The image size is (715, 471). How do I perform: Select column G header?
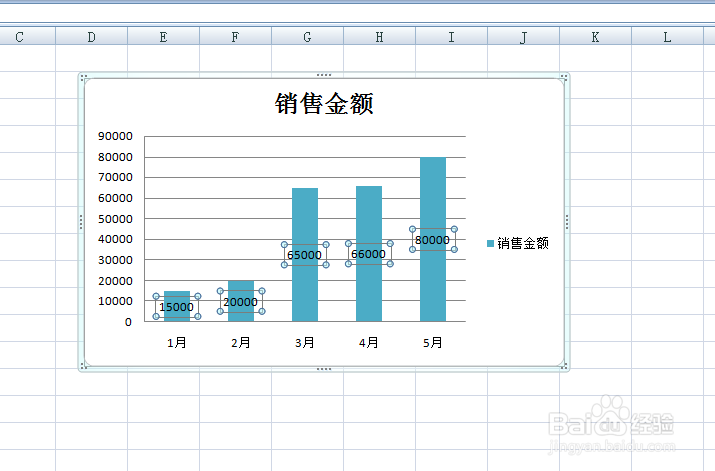(x=307, y=36)
